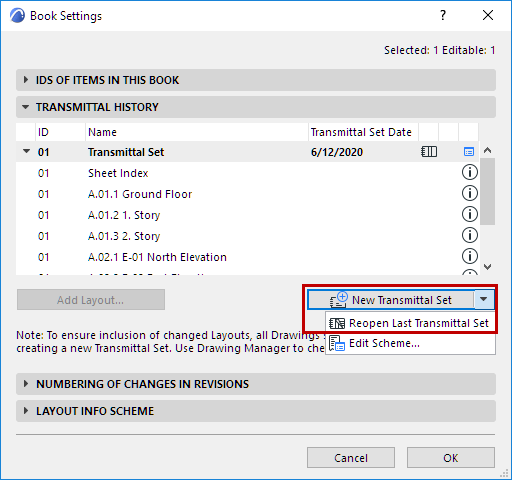Viewport: 512px width, 480px height.
Task: Click the closed-set book icon beside 6/12/2020
Action: 429,152
